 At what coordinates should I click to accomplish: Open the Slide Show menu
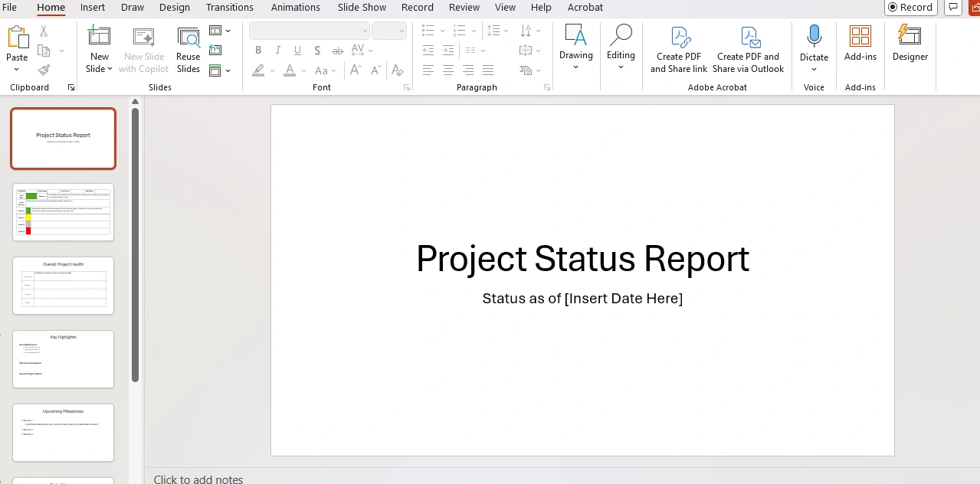(362, 7)
